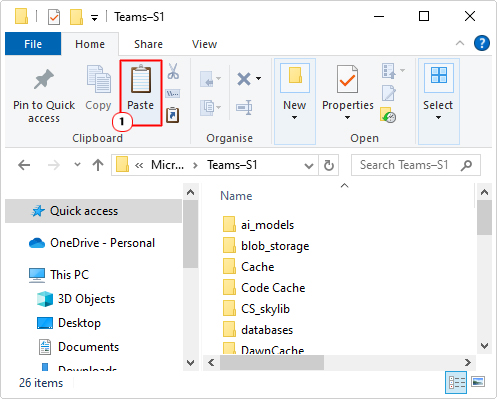Show hidden breadcrumb locations via double chevron
This screenshot has width=497, height=399.
(x=139, y=165)
